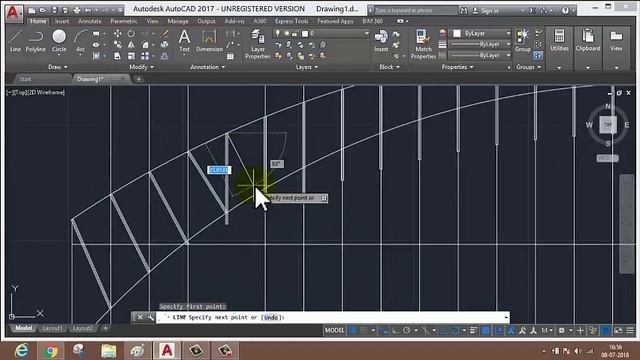The height and width of the screenshot is (360, 640).
Task: Click the Insert block icon
Action: click(381, 41)
